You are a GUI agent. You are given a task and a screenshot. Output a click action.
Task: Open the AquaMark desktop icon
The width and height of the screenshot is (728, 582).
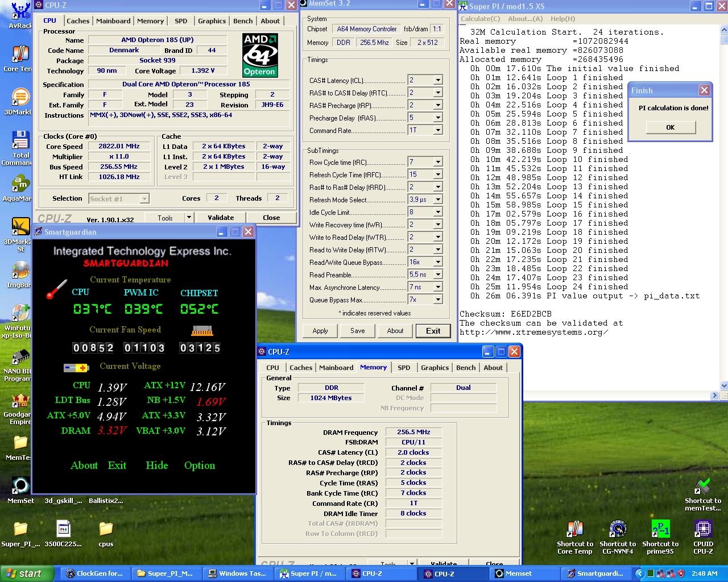[20, 184]
